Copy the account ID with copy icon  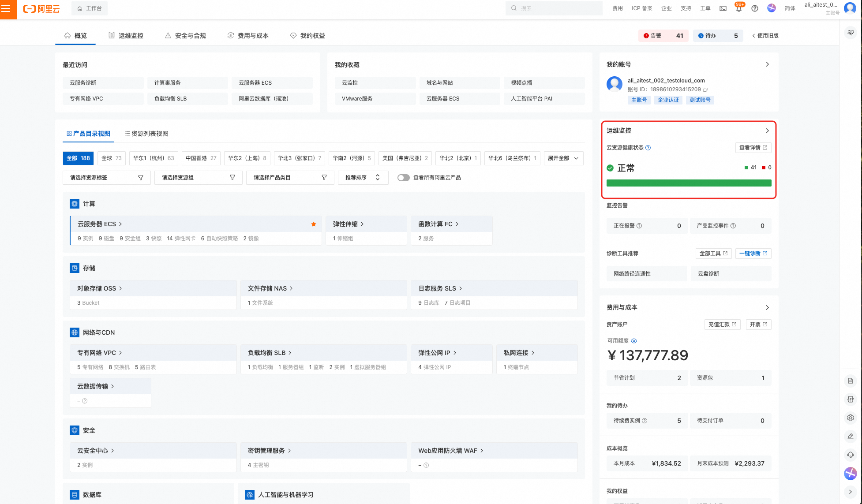tap(705, 90)
